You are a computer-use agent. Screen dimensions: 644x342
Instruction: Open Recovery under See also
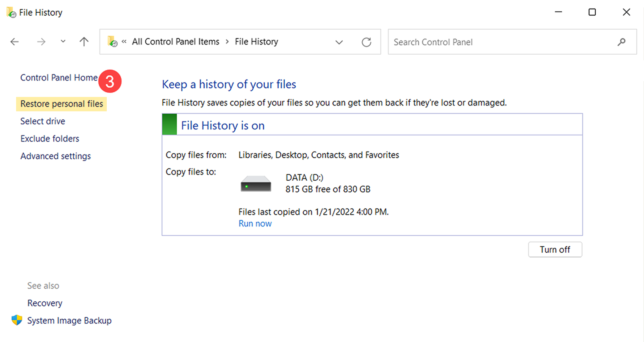pyautogui.click(x=44, y=303)
